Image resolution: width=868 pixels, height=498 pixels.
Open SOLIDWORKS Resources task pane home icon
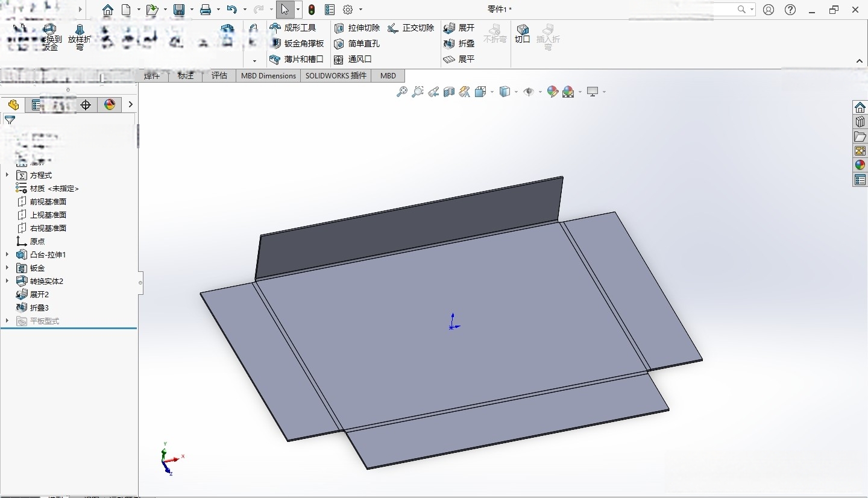(x=860, y=107)
